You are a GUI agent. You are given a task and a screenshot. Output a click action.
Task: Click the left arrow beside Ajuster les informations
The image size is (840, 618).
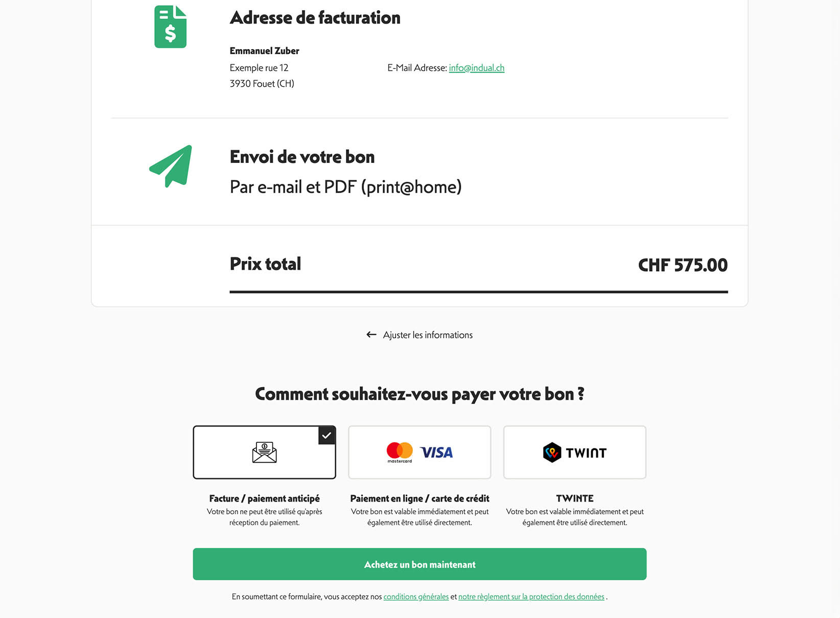(371, 335)
